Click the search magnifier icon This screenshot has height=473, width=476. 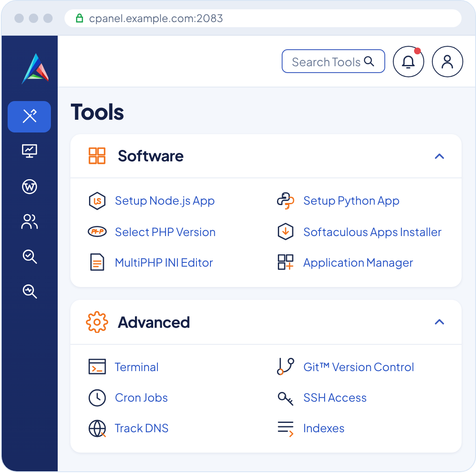(369, 62)
